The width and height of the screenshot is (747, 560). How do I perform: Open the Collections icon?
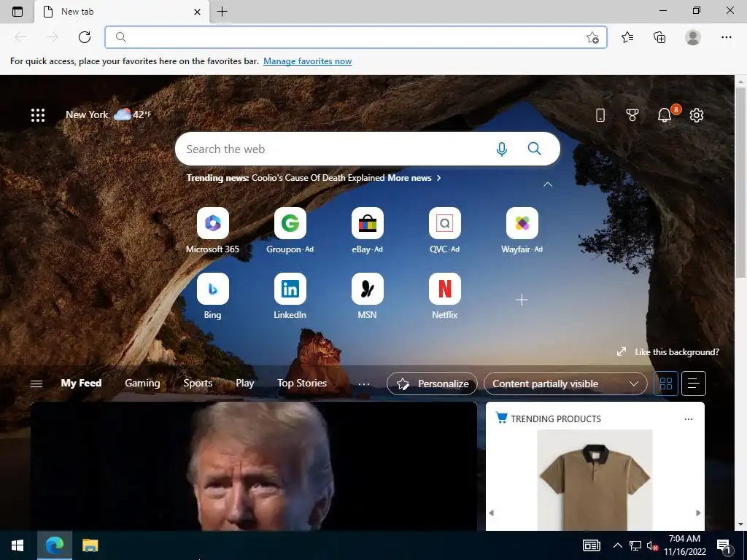tap(659, 37)
